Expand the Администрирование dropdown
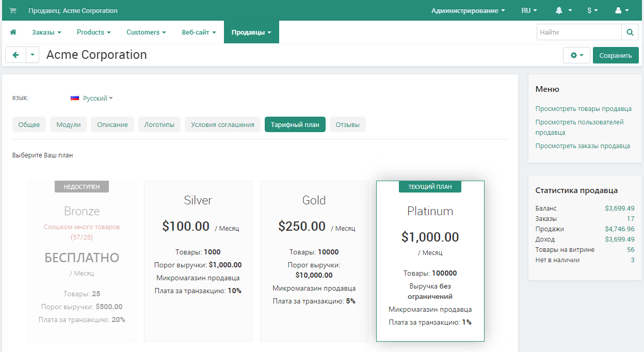Image resolution: width=644 pixels, height=352 pixels. point(468,10)
